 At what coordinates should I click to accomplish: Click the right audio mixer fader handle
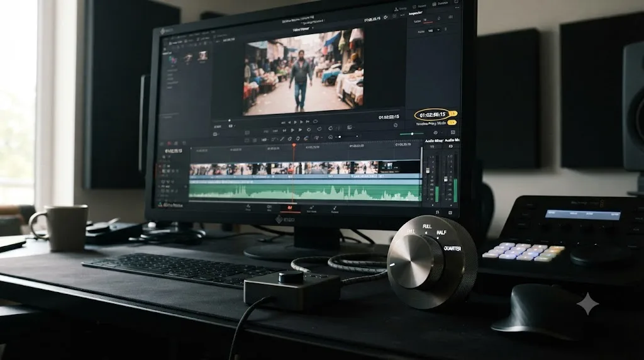[446, 179]
